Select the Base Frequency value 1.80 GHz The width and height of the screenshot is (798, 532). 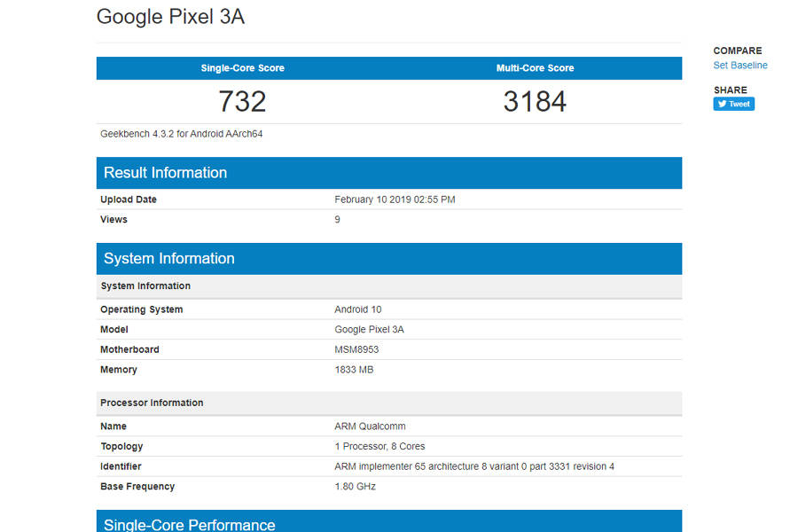(x=354, y=486)
